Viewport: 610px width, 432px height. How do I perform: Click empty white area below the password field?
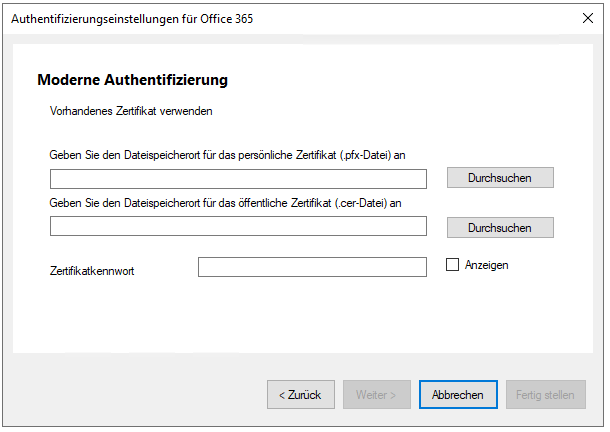coord(303,315)
